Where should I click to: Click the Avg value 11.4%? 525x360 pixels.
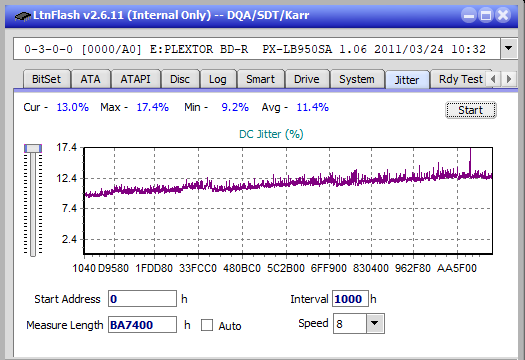(312, 107)
